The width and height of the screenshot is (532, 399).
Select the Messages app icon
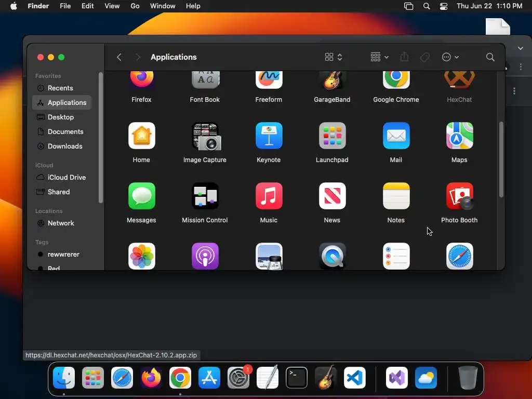tap(141, 196)
